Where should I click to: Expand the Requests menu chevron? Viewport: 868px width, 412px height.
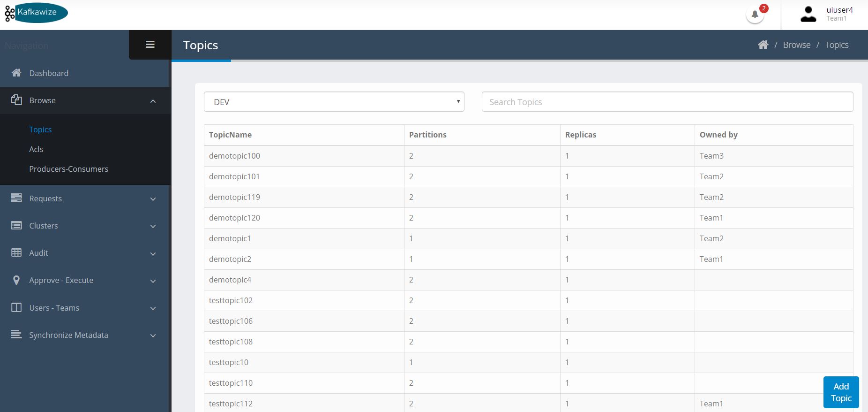pyautogui.click(x=153, y=199)
